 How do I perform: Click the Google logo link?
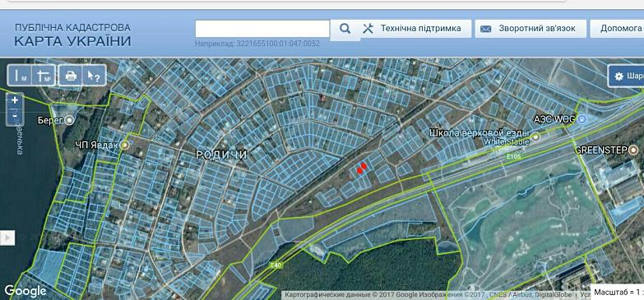[25, 291]
